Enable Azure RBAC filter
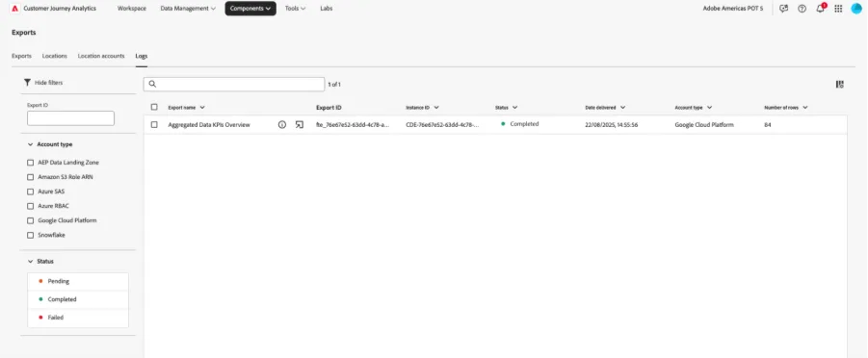 click(31, 206)
